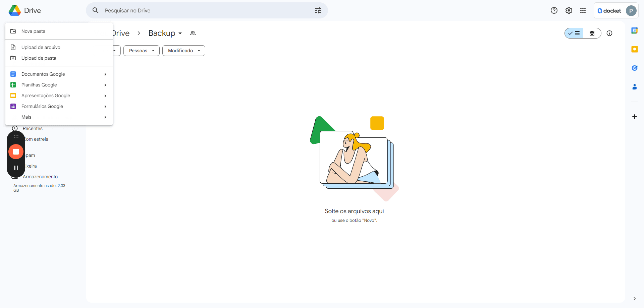Go to Recentes in sidebar
644x308 pixels.
[33, 128]
